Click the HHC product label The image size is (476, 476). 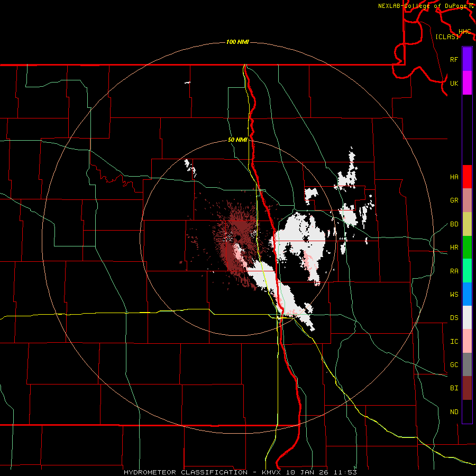(x=464, y=32)
